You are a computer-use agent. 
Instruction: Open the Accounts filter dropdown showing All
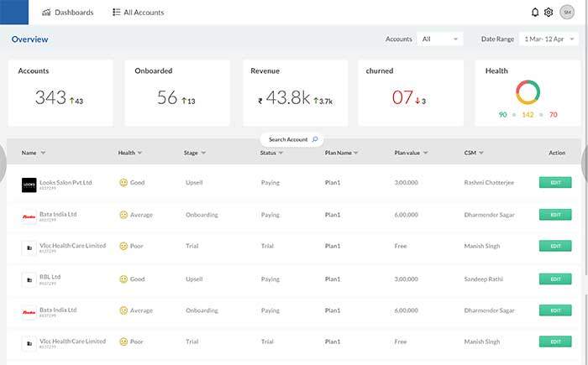point(440,39)
